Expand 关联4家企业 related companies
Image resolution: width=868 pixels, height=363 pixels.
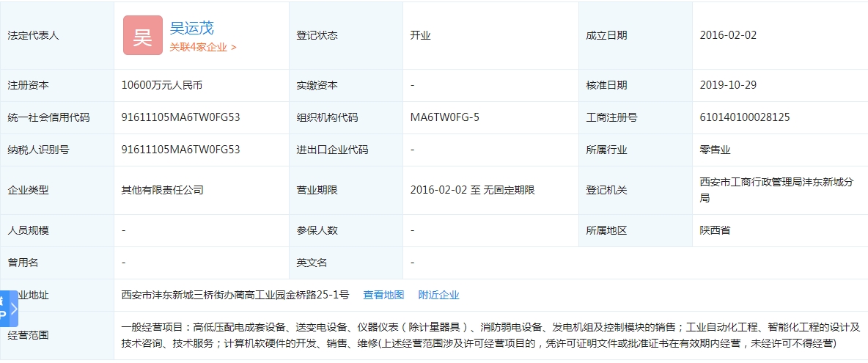(203, 47)
